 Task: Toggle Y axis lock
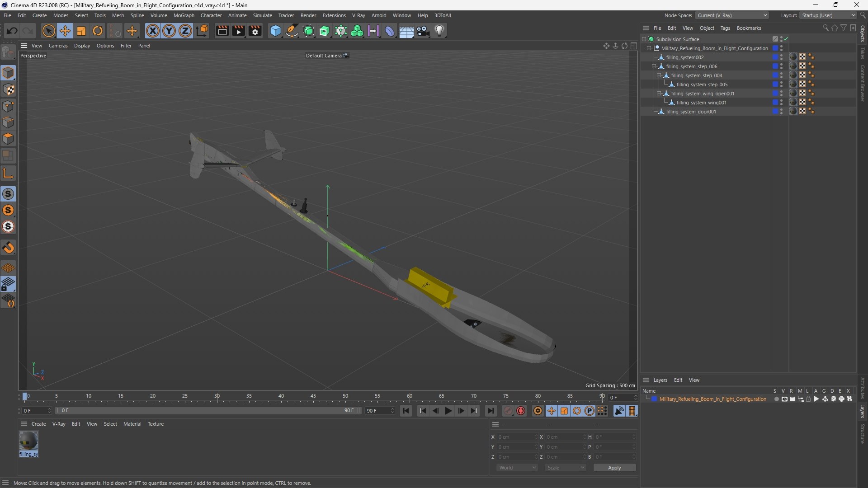click(169, 31)
